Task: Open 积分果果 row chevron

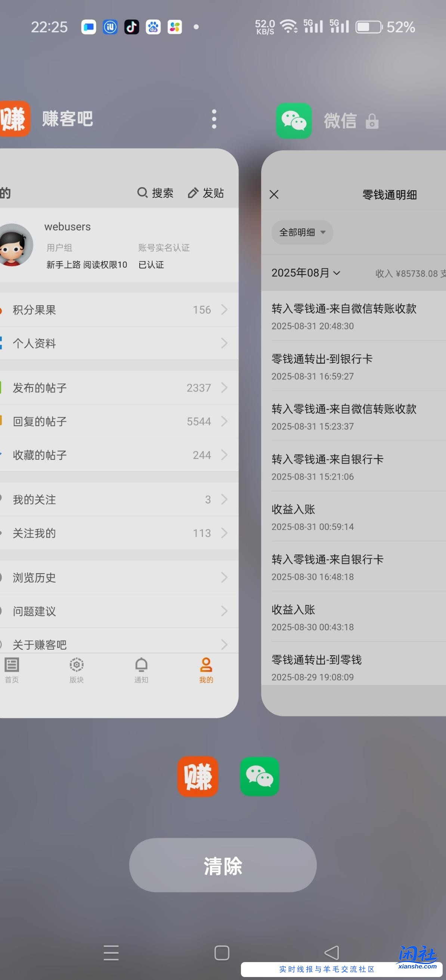Action: click(224, 310)
